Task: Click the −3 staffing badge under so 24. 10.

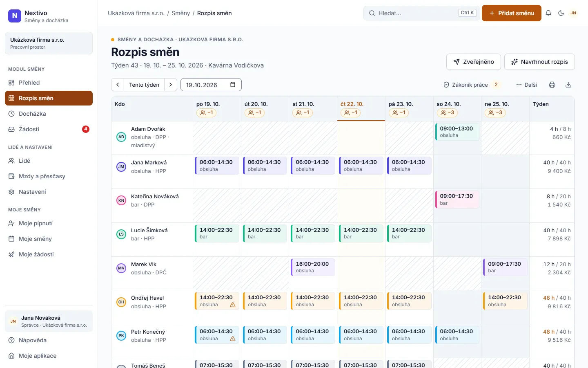Action: pos(448,112)
